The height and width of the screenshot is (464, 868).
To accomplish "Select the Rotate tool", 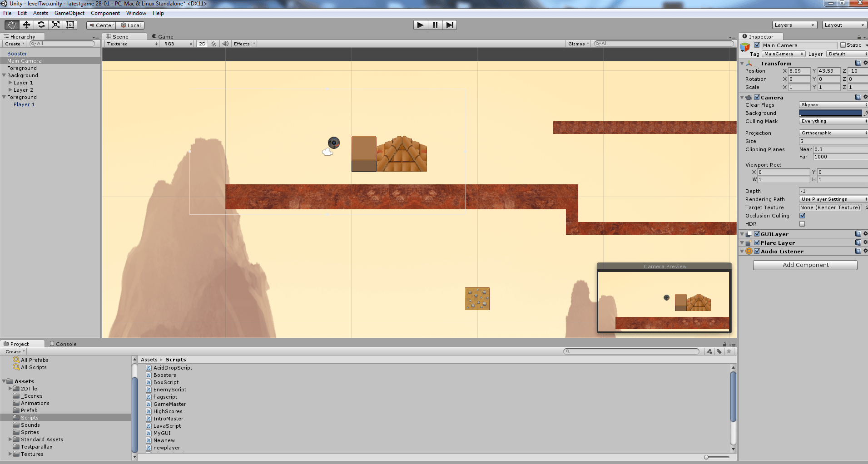I will click(41, 25).
